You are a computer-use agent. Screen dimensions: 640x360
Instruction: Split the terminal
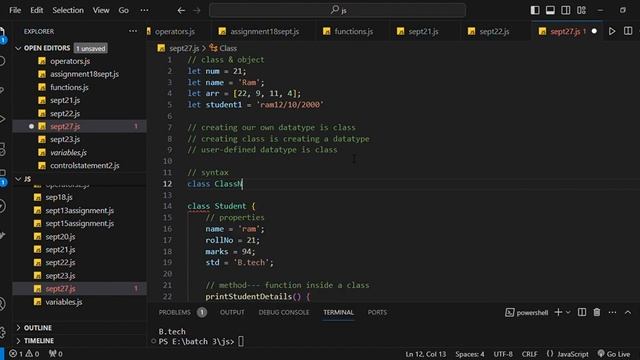[582, 312]
